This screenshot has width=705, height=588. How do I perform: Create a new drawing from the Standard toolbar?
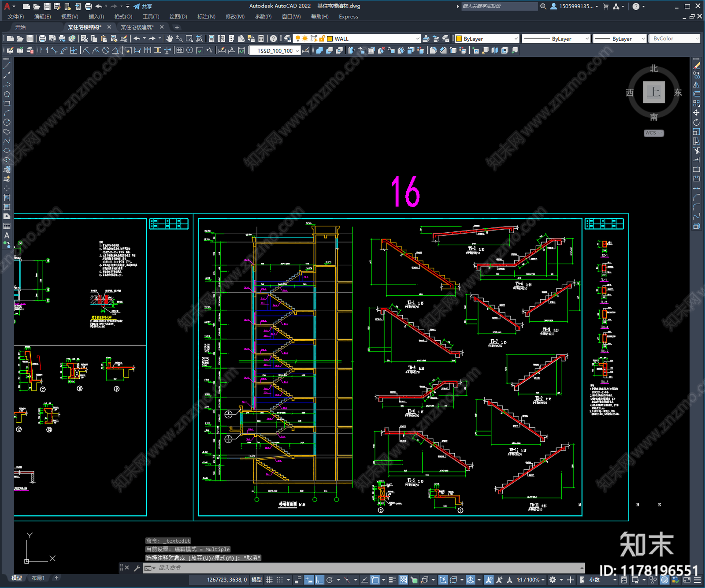tap(10, 39)
